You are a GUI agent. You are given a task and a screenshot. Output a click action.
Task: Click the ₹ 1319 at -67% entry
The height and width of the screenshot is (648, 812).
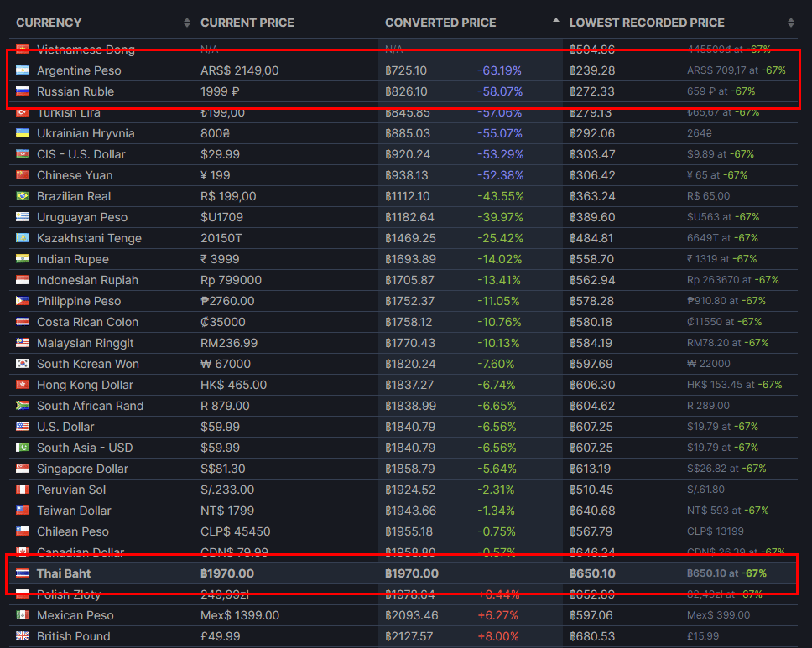[x=722, y=259]
